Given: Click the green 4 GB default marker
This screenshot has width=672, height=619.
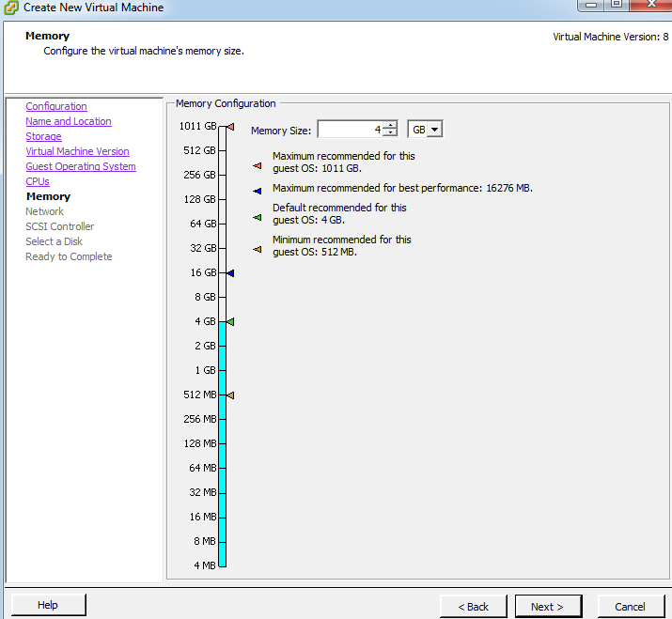Looking at the screenshot, I should click(x=230, y=321).
